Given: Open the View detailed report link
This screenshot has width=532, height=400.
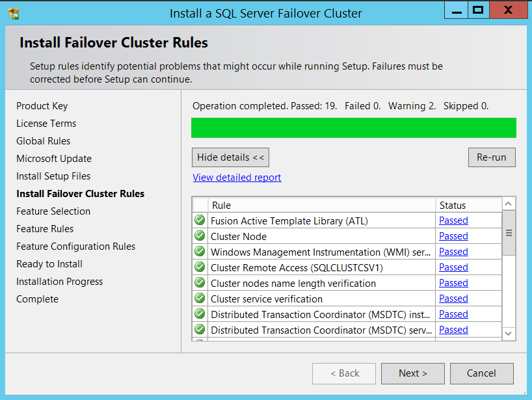Looking at the screenshot, I should click(x=237, y=178).
